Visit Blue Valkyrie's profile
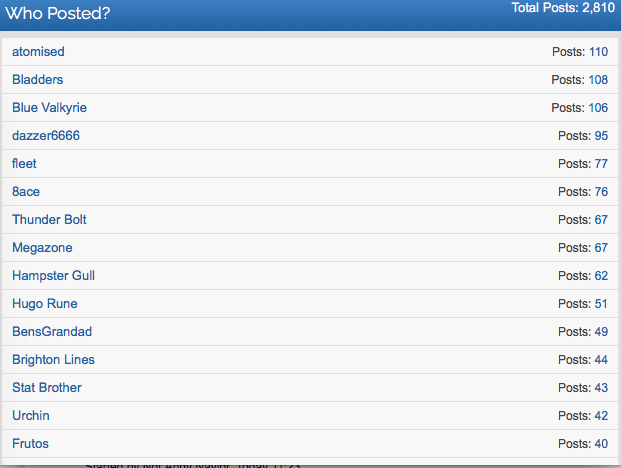 click(49, 108)
